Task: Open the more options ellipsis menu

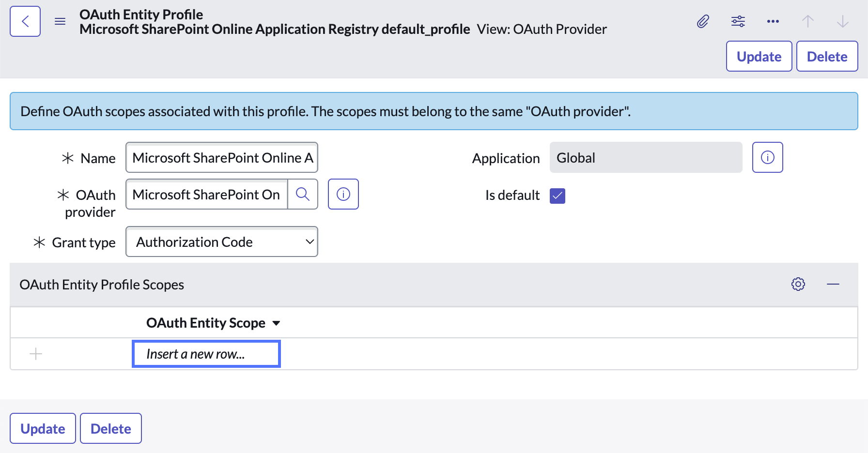Action: (773, 21)
